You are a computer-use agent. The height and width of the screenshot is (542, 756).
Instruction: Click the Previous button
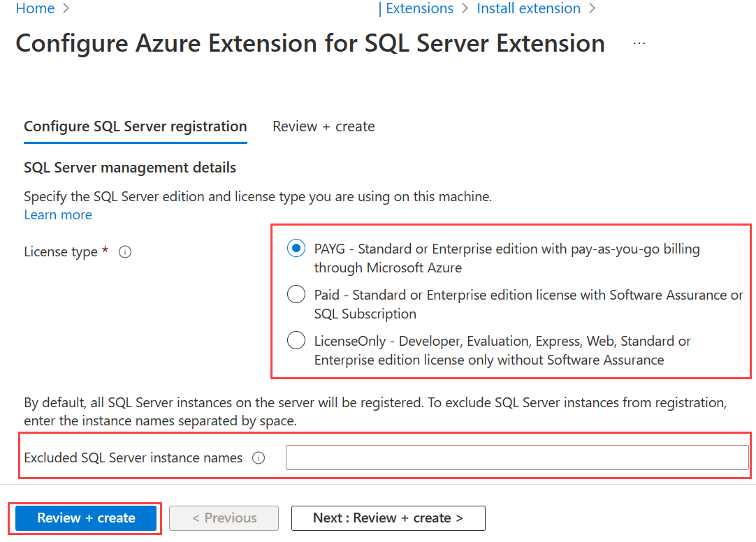[224, 518]
